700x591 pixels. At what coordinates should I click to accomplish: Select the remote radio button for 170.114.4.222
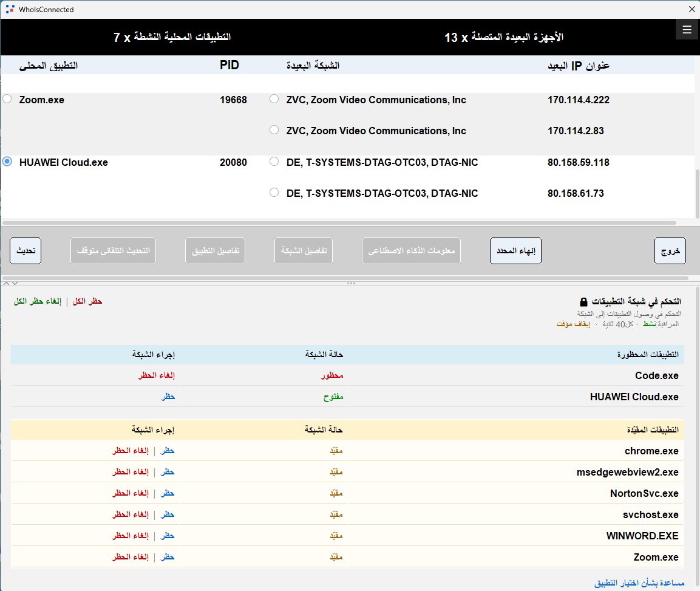[x=274, y=99]
